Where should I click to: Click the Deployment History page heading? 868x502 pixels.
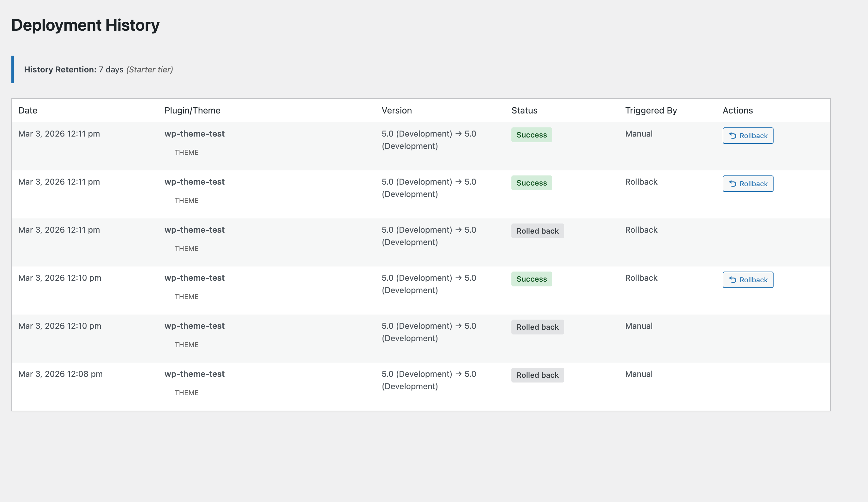(x=85, y=25)
